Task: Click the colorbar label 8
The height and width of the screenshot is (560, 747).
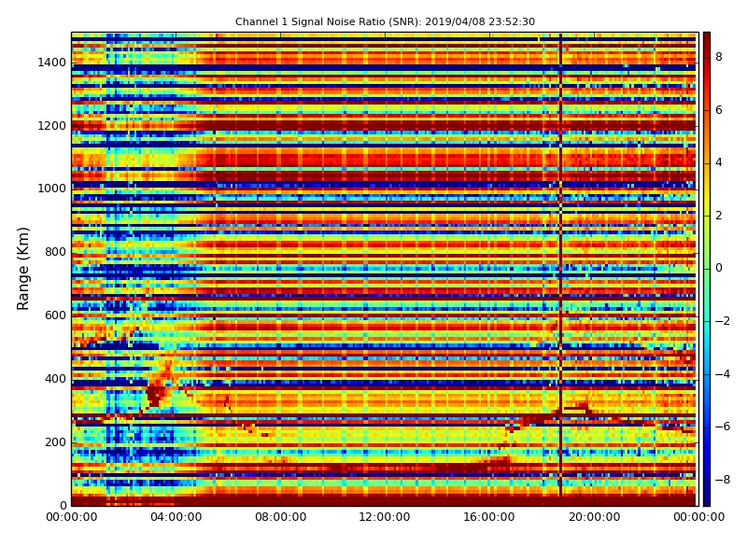Action: 719,57
